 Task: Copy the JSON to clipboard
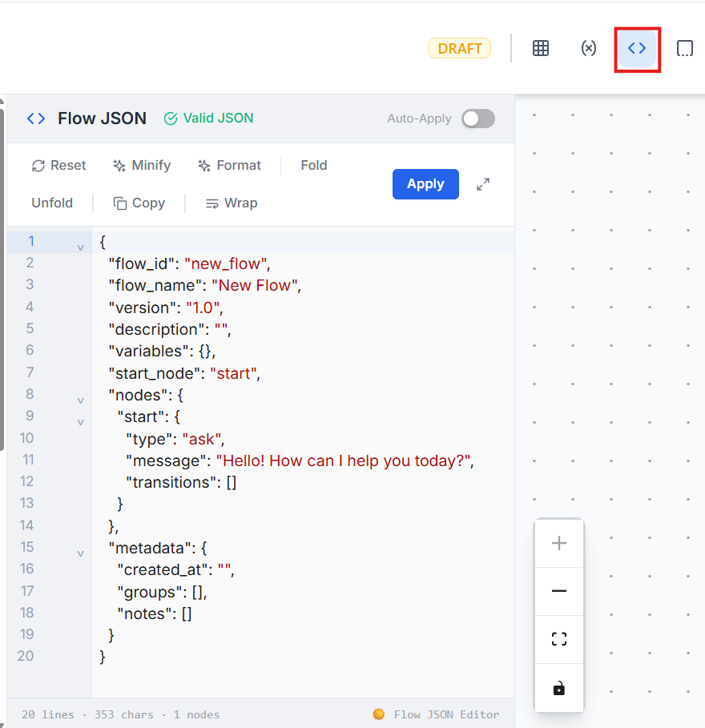139,203
